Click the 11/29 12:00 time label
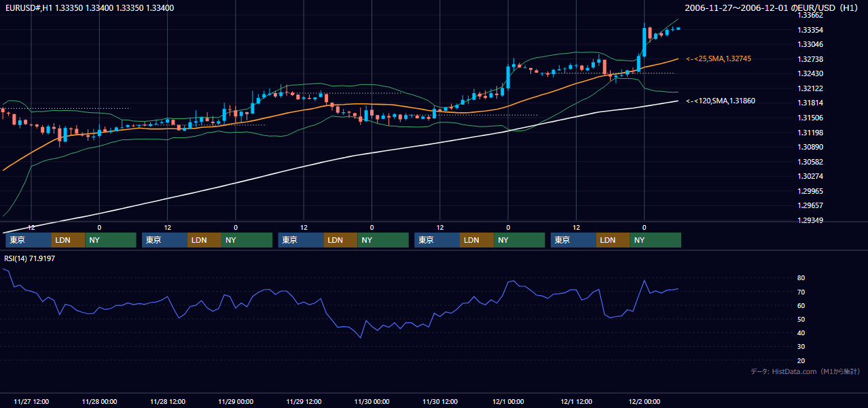 304,401
